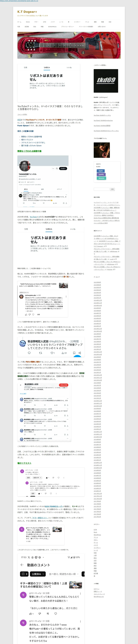Click the filter chip showing 3

24,574
